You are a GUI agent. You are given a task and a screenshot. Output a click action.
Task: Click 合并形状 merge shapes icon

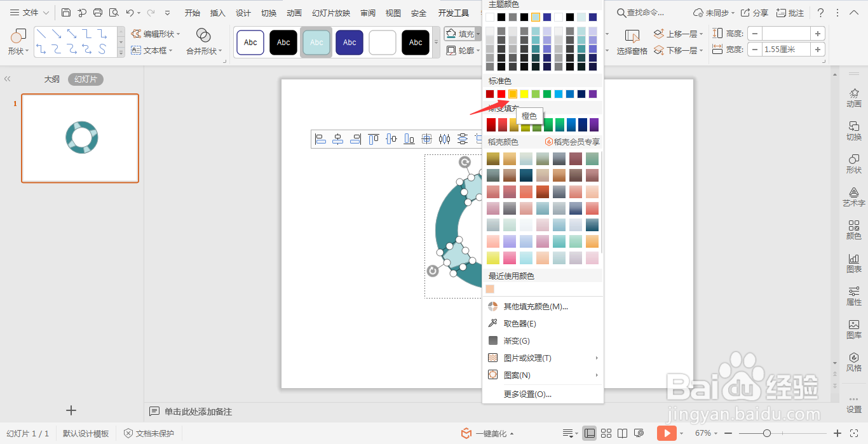tap(203, 36)
